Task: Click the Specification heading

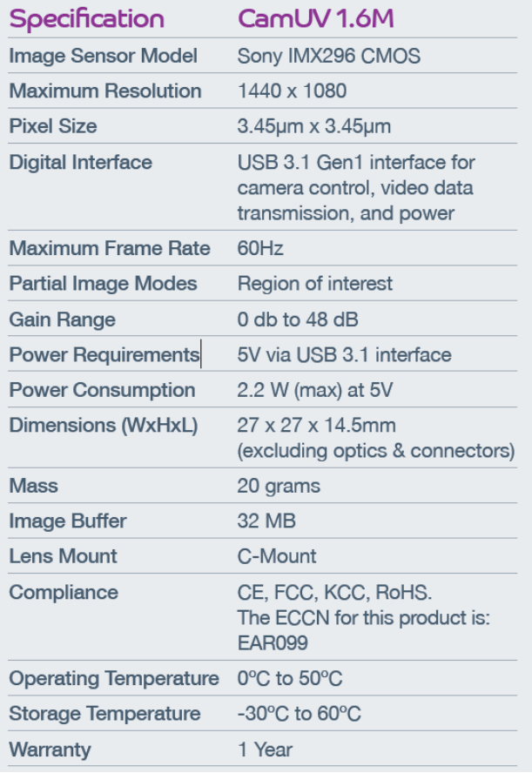Action: click(87, 19)
